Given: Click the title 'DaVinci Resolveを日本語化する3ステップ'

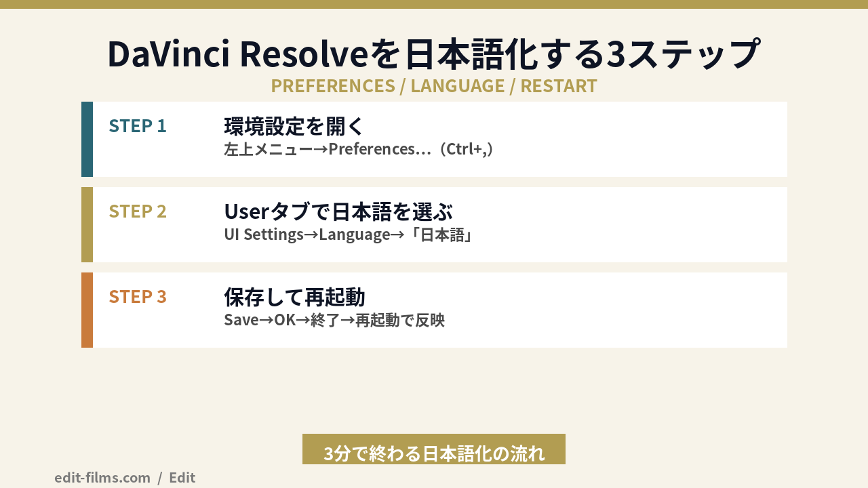Looking at the screenshot, I should pos(434,54).
